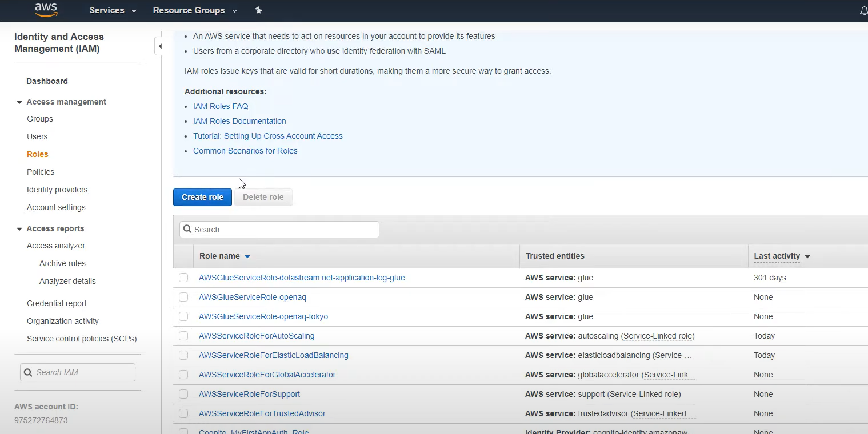The width and height of the screenshot is (868, 434).
Task: Collapse the IAM sidebar with arrow handle
Action: tap(159, 46)
